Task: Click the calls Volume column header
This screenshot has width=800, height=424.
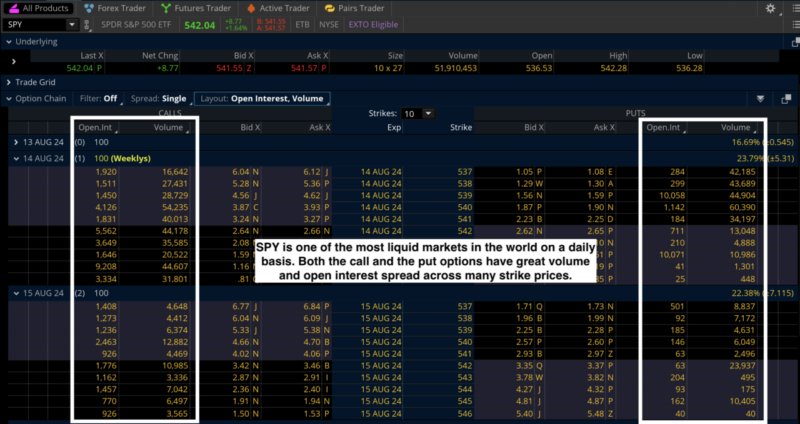Action: pos(168,128)
